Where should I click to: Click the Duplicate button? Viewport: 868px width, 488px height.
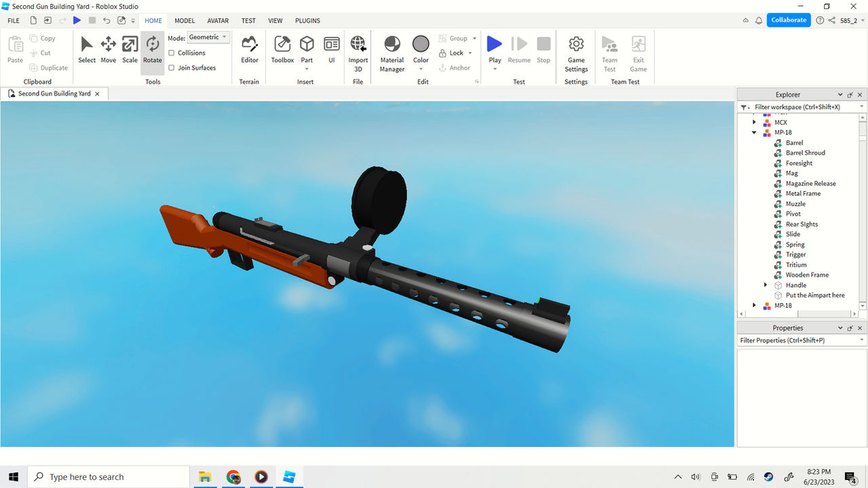click(x=49, y=68)
